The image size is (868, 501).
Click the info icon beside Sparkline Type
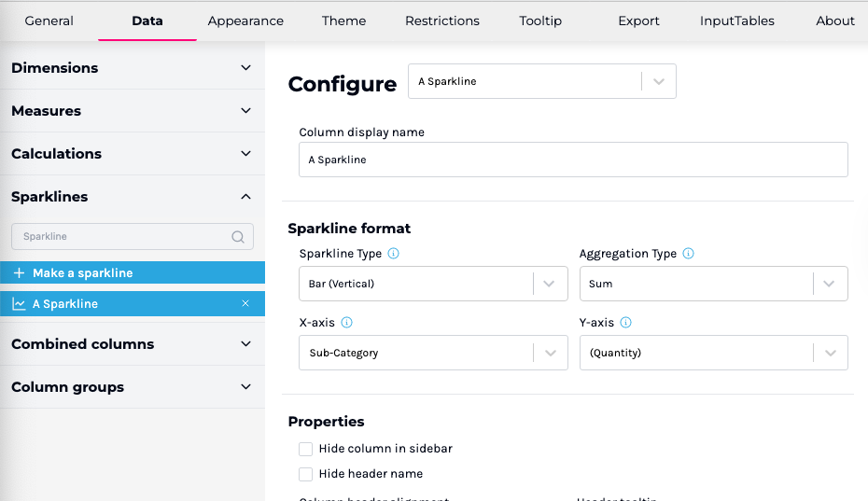coord(393,254)
